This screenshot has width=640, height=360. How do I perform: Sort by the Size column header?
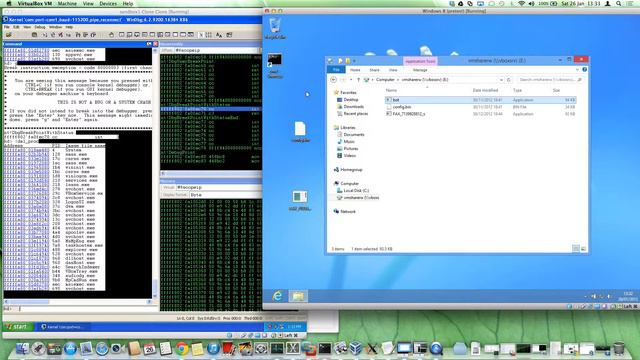556,90
